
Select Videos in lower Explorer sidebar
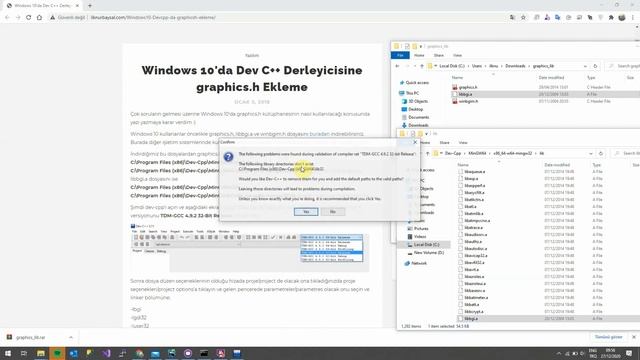pyautogui.click(x=420, y=236)
